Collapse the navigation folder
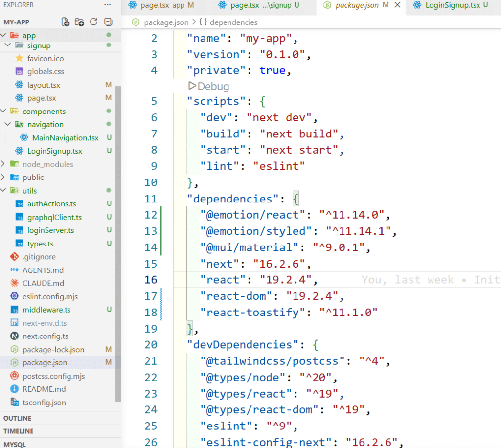Viewport: 501px width, 448px height. click(x=8, y=124)
